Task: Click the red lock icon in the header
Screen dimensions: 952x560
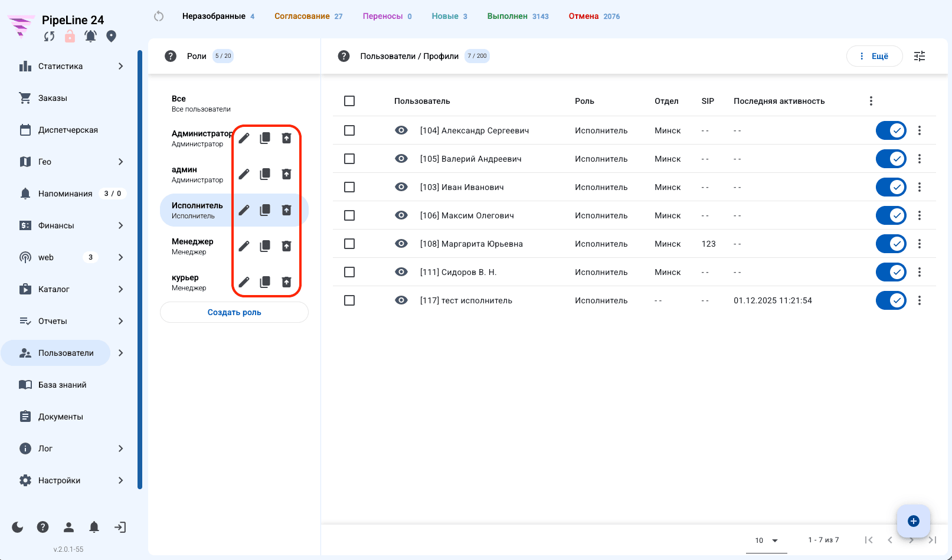Action: tap(70, 36)
